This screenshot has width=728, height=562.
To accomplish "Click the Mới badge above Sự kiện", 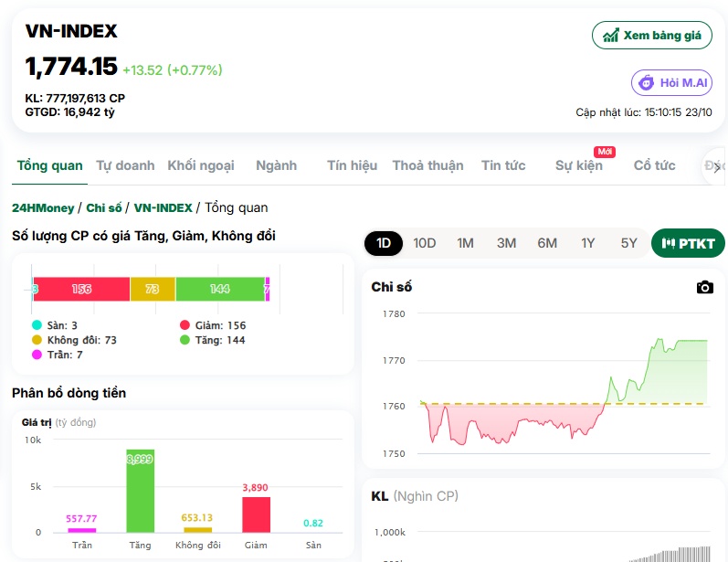I will [x=605, y=152].
